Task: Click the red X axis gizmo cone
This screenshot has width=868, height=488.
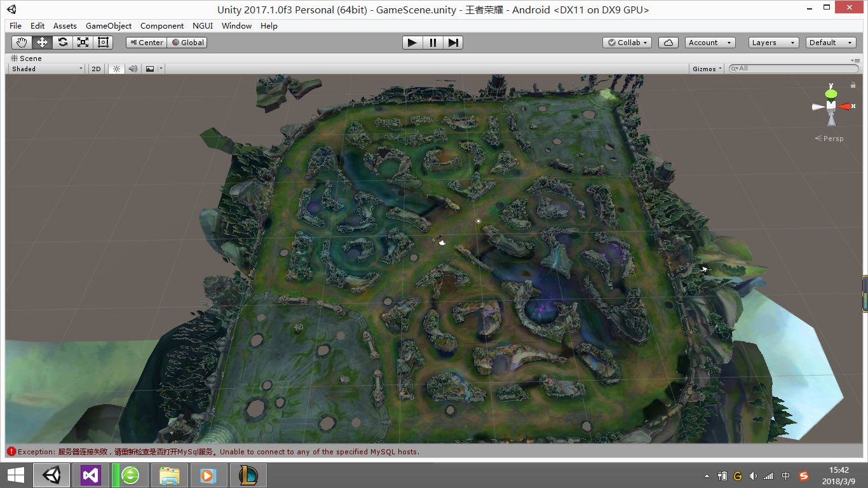Action: pos(845,106)
